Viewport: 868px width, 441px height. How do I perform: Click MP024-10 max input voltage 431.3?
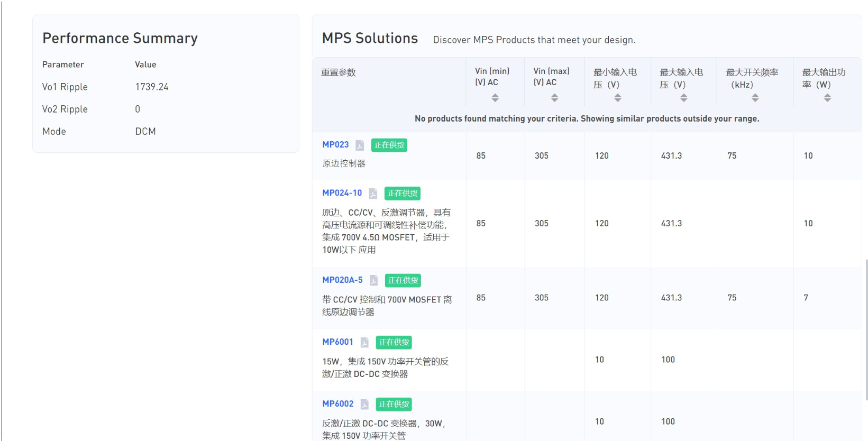tap(671, 223)
